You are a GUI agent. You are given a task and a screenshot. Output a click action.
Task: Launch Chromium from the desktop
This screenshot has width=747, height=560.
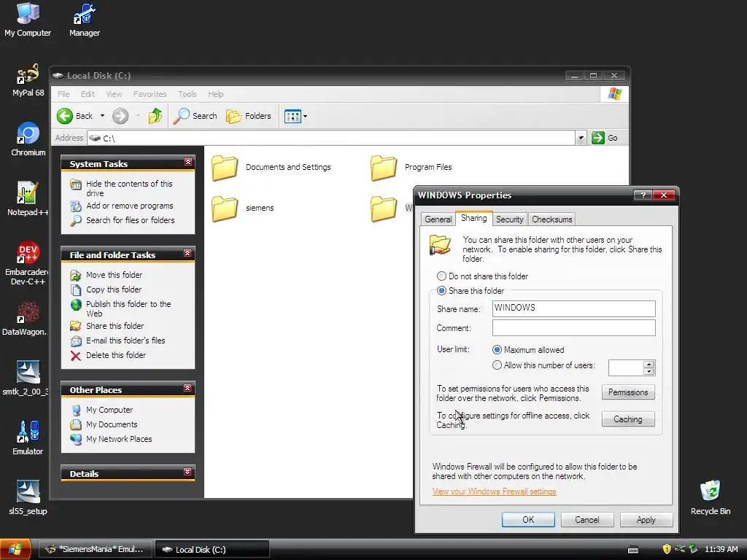pyautogui.click(x=28, y=139)
